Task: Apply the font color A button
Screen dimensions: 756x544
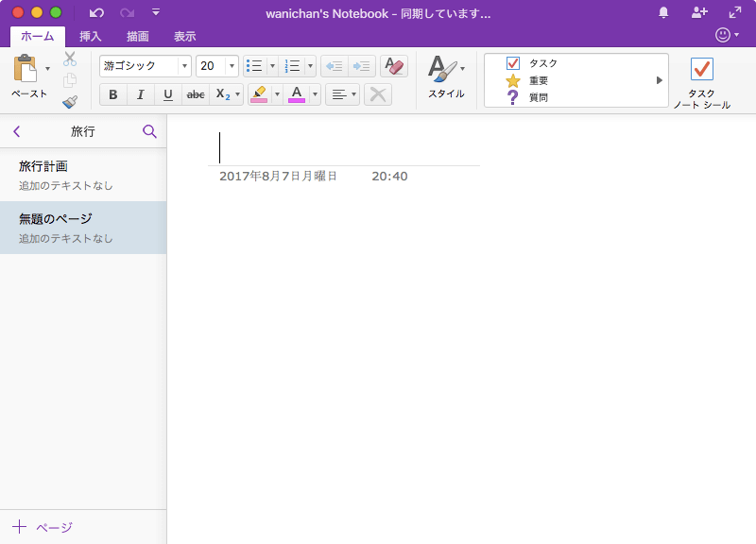Action: 297,94
